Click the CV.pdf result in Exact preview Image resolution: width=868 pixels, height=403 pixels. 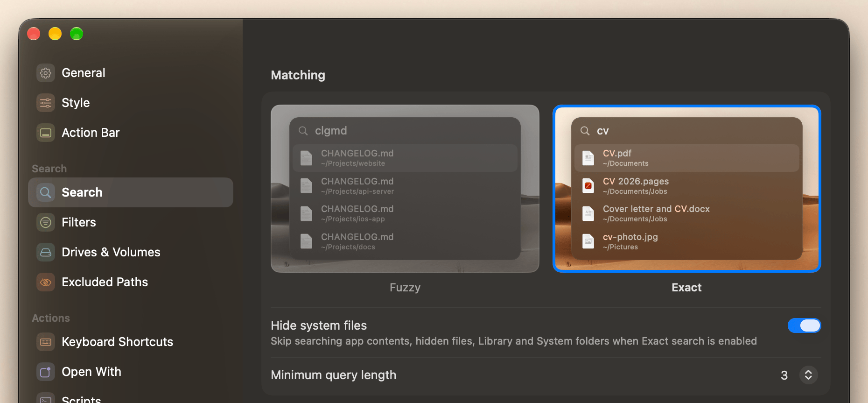[687, 158]
